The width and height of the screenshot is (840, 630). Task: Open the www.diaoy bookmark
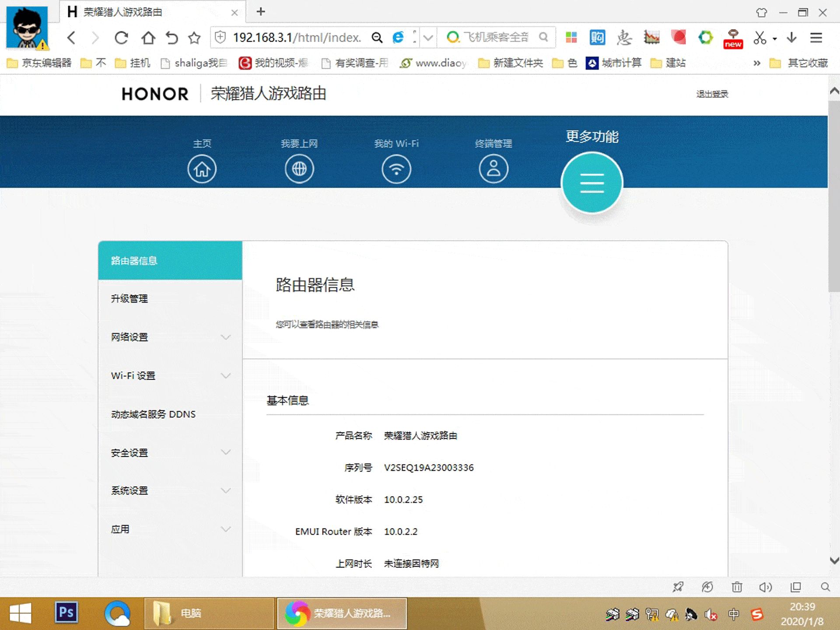pyautogui.click(x=433, y=63)
